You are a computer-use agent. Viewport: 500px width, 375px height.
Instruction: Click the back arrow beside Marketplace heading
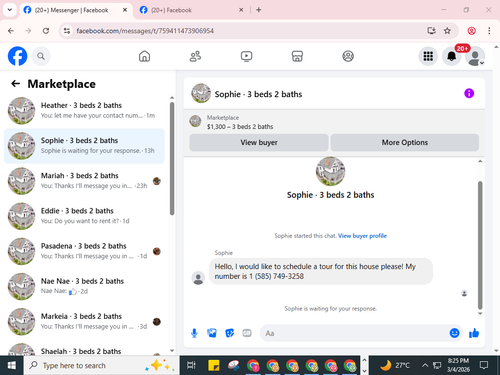tap(15, 84)
